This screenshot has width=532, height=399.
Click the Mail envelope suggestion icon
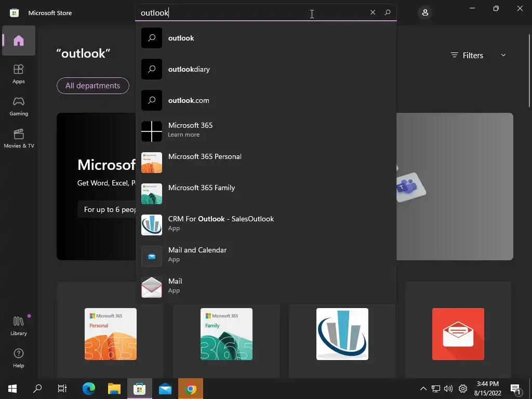pos(152,287)
